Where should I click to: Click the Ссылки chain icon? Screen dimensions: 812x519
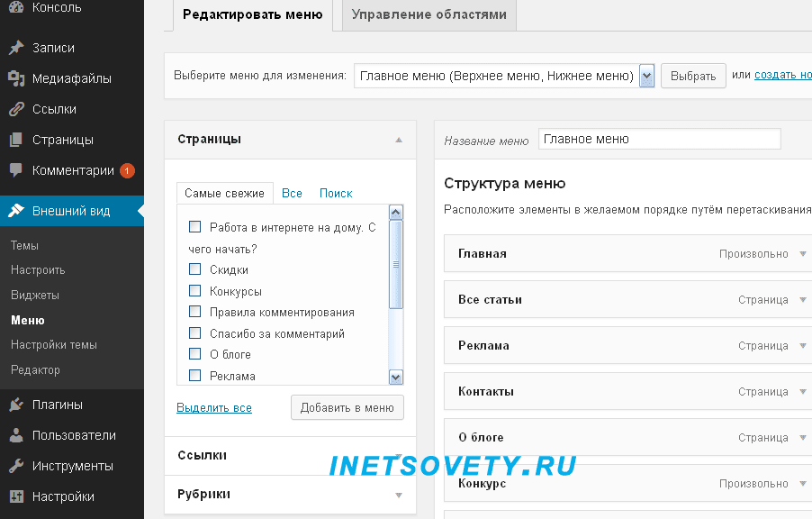[16, 108]
